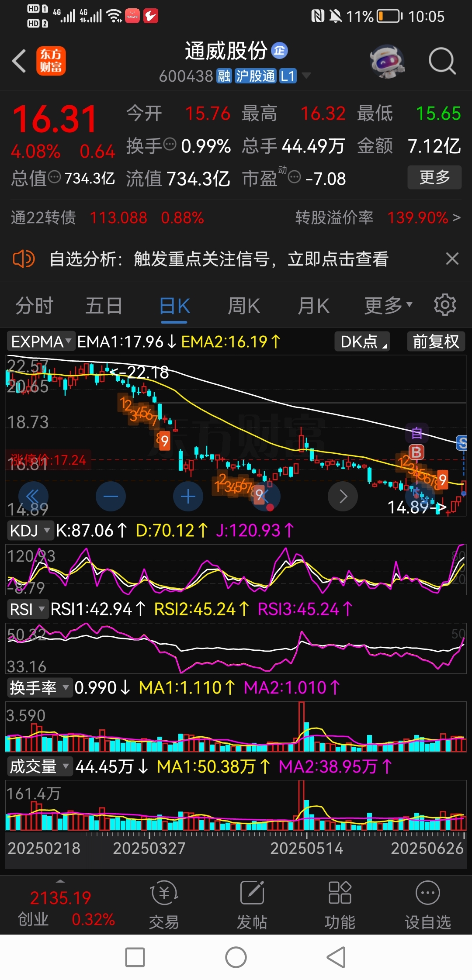Tap the 20250514 date label
This screenshot has width=472, height=980.
(307, 849)
